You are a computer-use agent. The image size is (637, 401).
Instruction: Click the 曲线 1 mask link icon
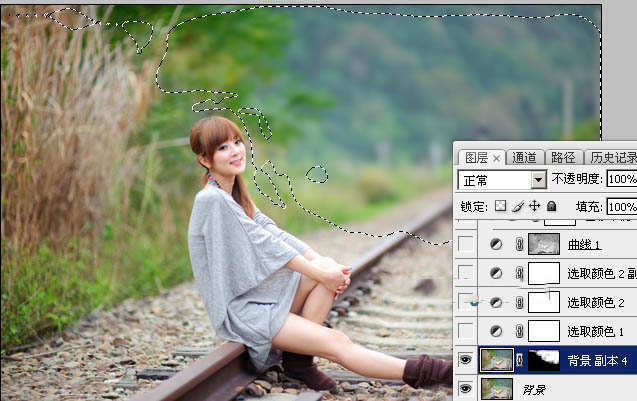coord(519,244)
